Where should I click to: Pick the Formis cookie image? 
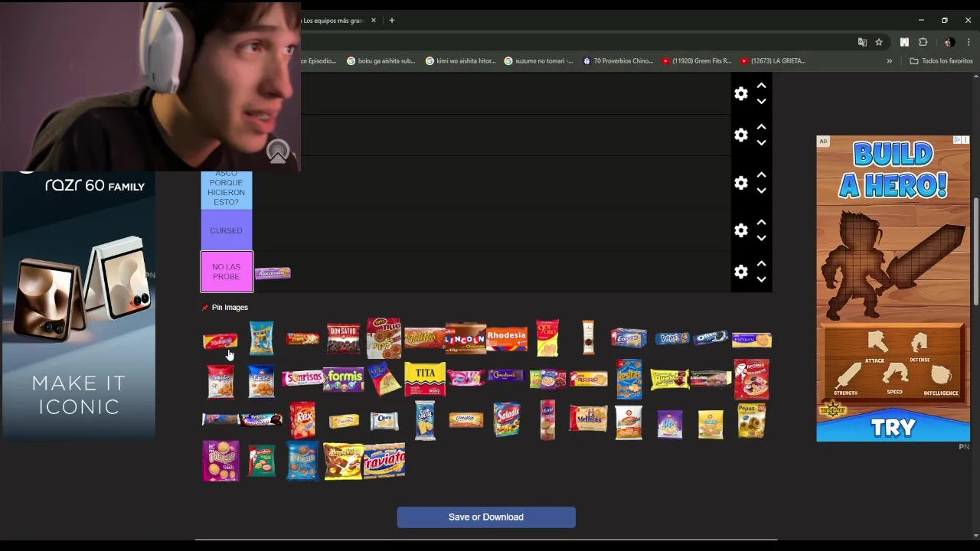[343, 379]
